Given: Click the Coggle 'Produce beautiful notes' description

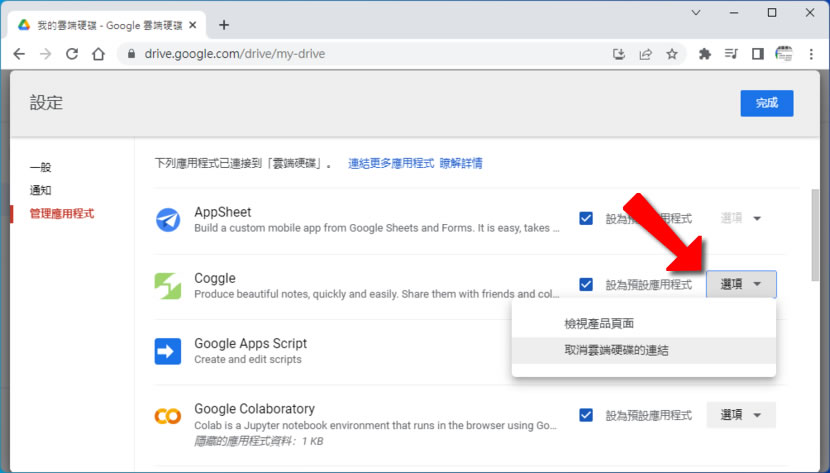Looking at the screenshot, I should coord(377,294).
